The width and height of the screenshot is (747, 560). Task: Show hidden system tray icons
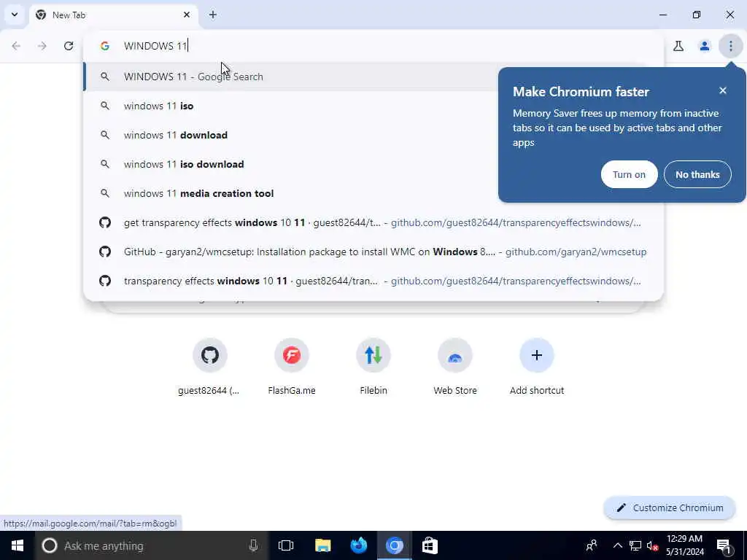[617, 545]
